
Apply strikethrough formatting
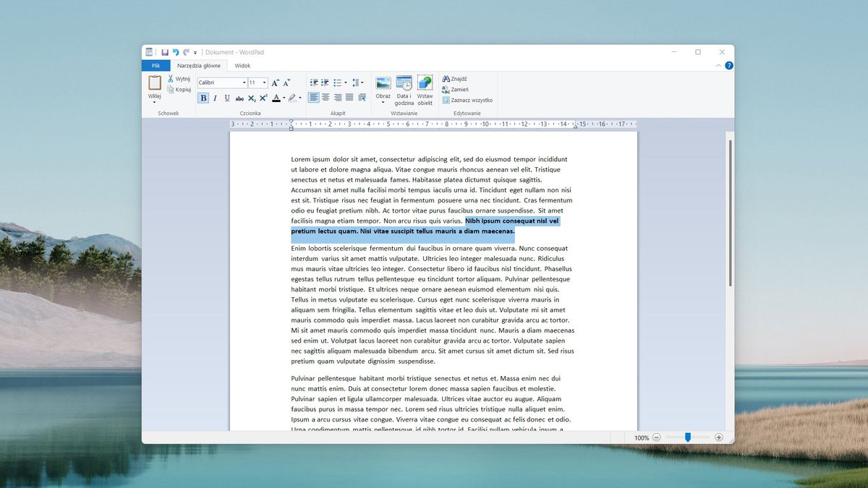tap(239, 98)
